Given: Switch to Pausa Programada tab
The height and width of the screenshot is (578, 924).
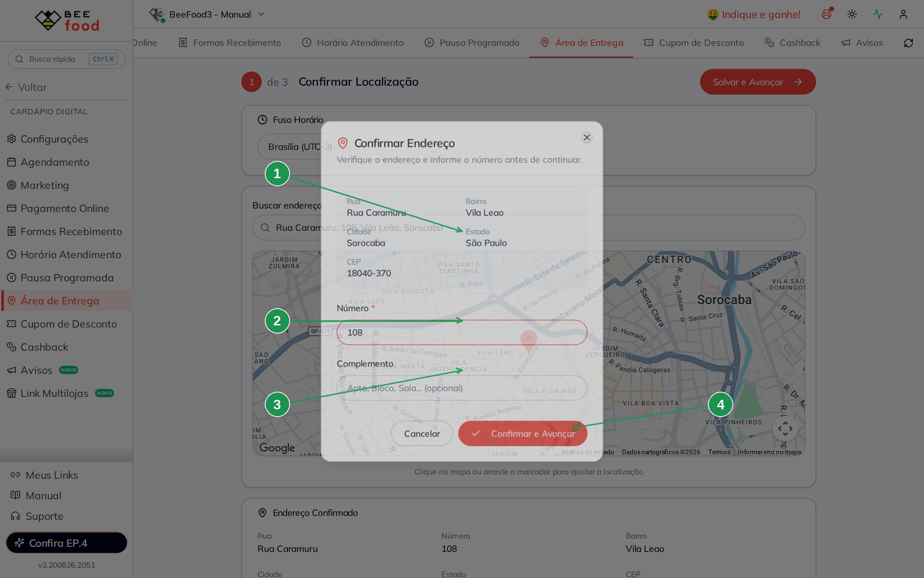Looking at the screenshot, I should click(x=472, y=43).
